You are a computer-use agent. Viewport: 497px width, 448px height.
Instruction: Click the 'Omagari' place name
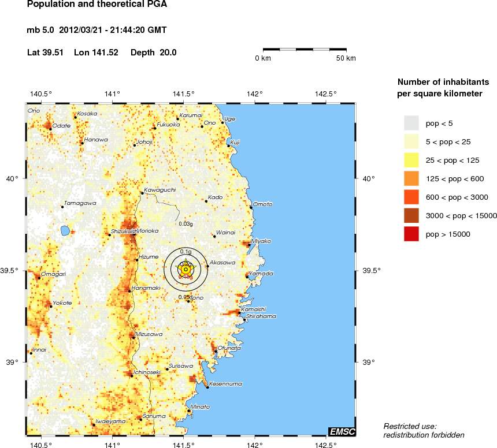pos(53,274)
